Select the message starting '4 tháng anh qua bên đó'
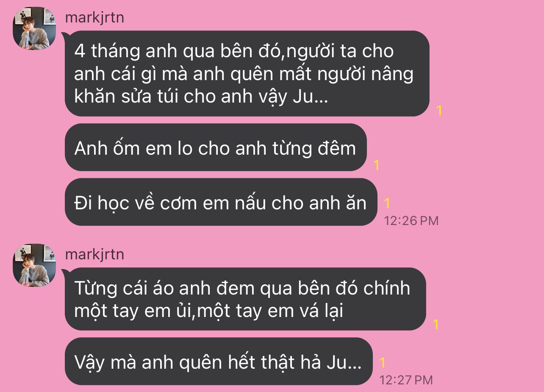Viewport: 544px width, 392px height. pyautogui.click(x=247, y=74)
